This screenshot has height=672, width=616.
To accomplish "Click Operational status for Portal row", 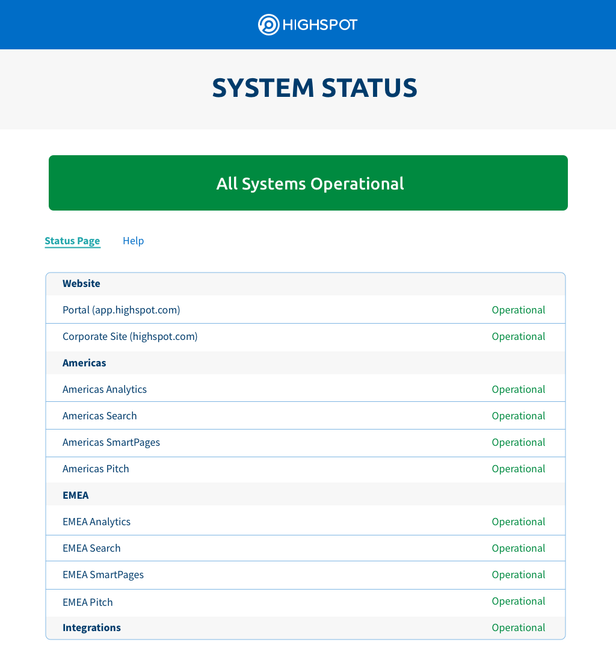I will coord(519,310).
